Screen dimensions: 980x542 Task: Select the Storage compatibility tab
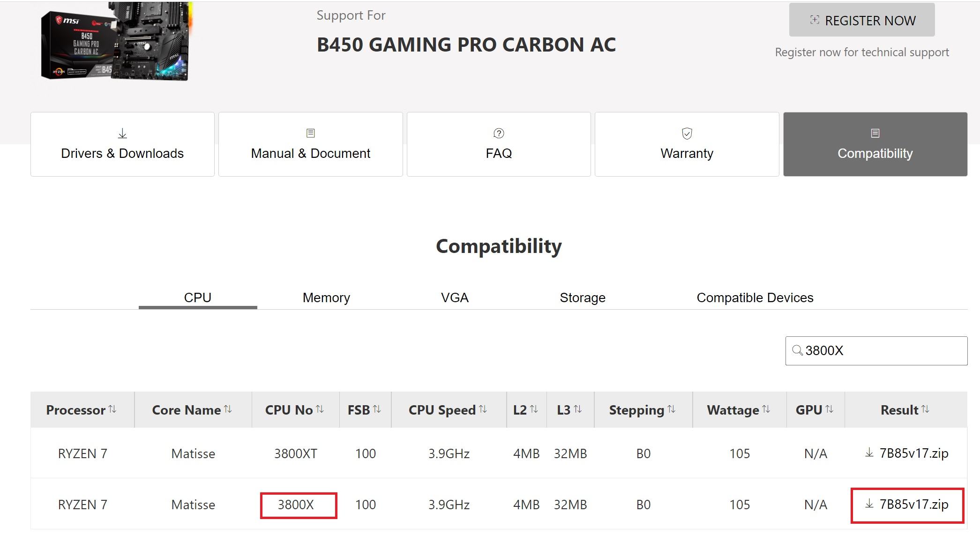pyautogui.click(x=583, y=297)
